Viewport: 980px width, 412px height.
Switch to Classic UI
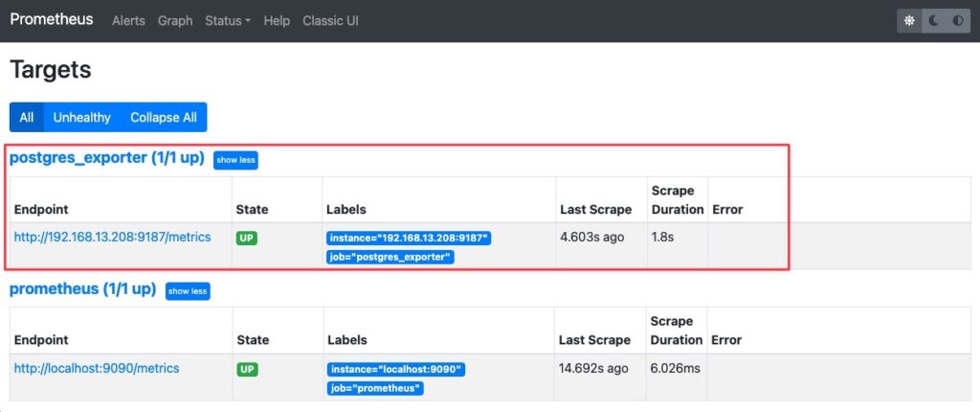[330, 21]
